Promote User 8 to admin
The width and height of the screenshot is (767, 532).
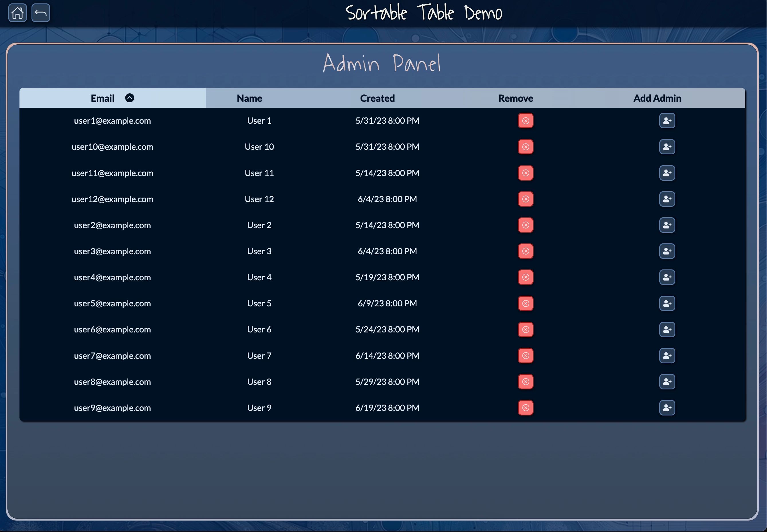tap(667, 382)
